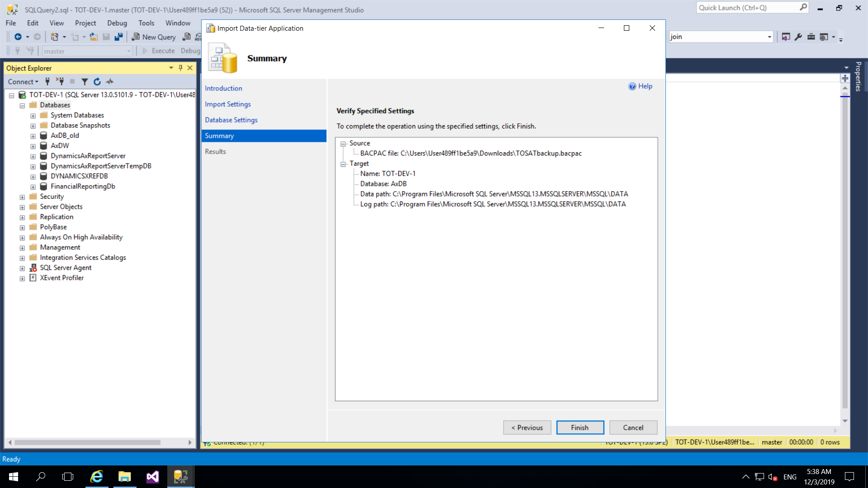
Task: Open the Edit menu
Action: [x=33, y=23]
